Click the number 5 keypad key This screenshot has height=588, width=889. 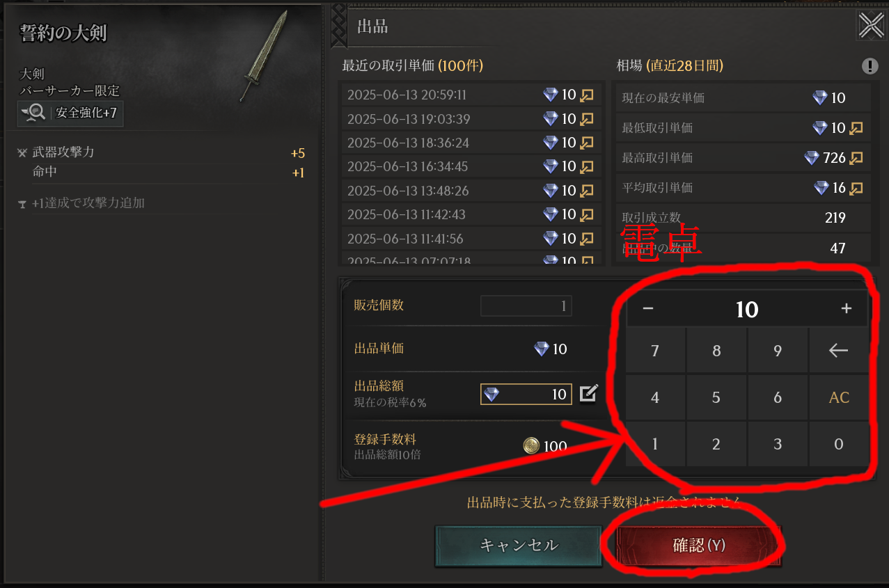(716, 398)
